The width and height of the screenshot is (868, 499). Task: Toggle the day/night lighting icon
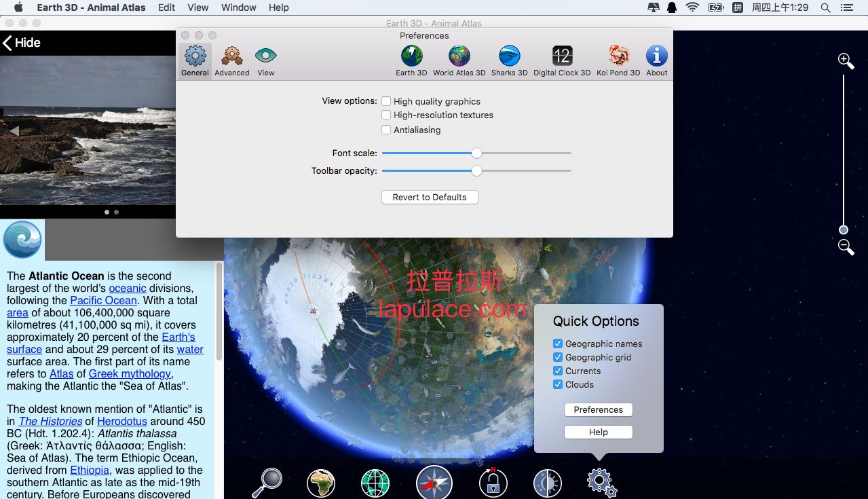pos(547,483)
